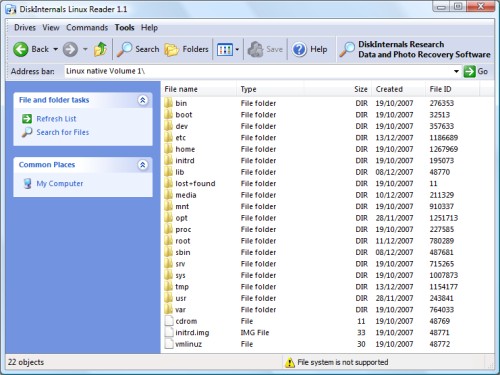Open the Drives menu

pos(25,28)
